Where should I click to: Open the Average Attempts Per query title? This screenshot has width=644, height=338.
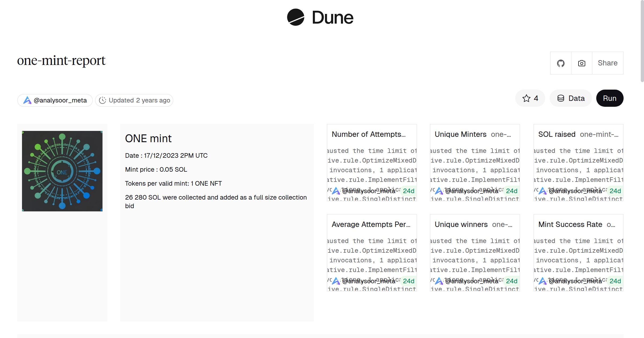[371, 224]
